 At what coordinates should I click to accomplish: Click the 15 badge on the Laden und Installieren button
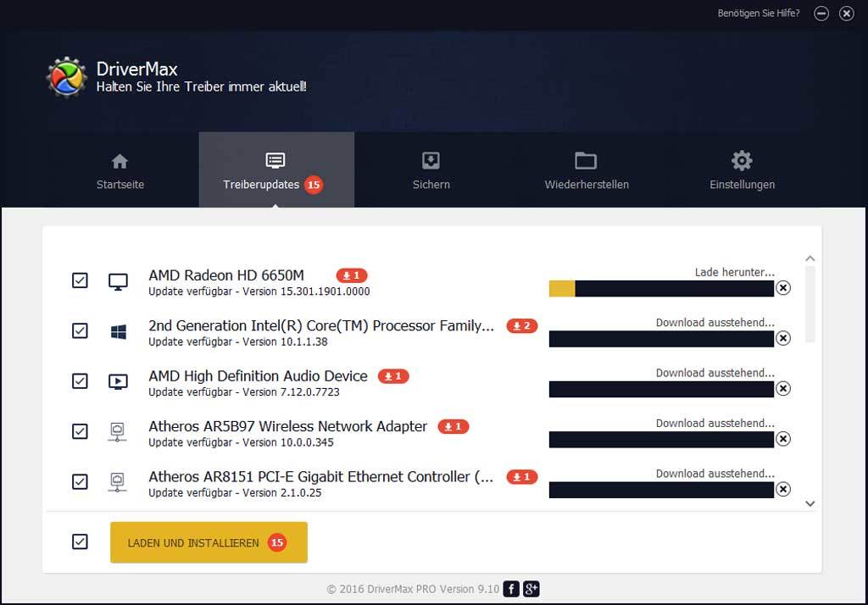click(x=277, y=542)
